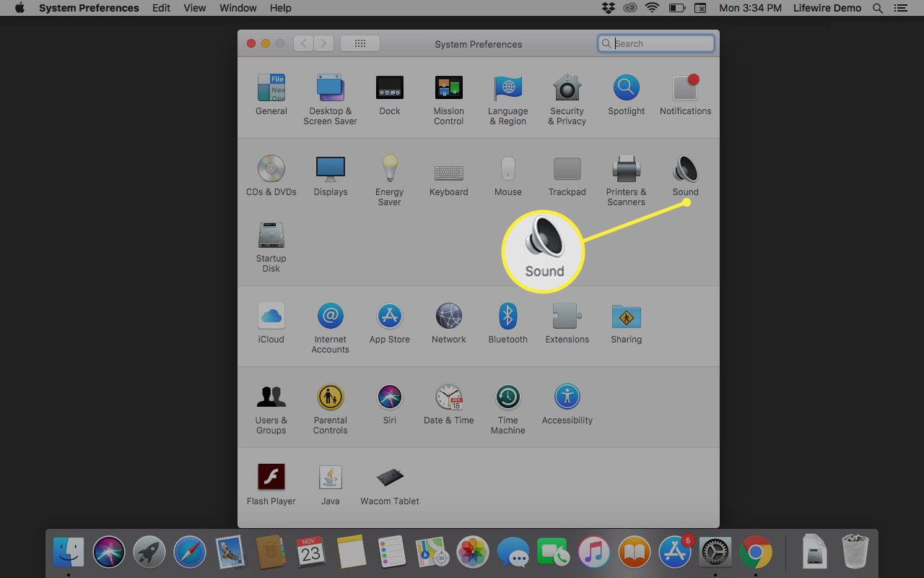The width and height of the screenshot is (924, 578).
Task: Open battery status menu
Action: (x=677, y=8)
